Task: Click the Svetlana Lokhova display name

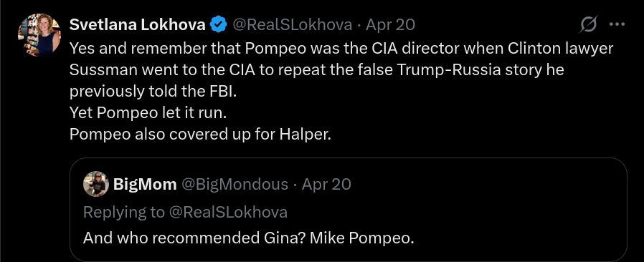Action: [138, 25]
